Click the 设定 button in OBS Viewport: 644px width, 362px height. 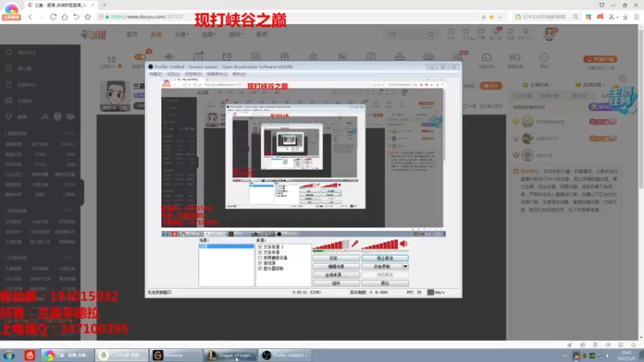(x=336, y=258)
